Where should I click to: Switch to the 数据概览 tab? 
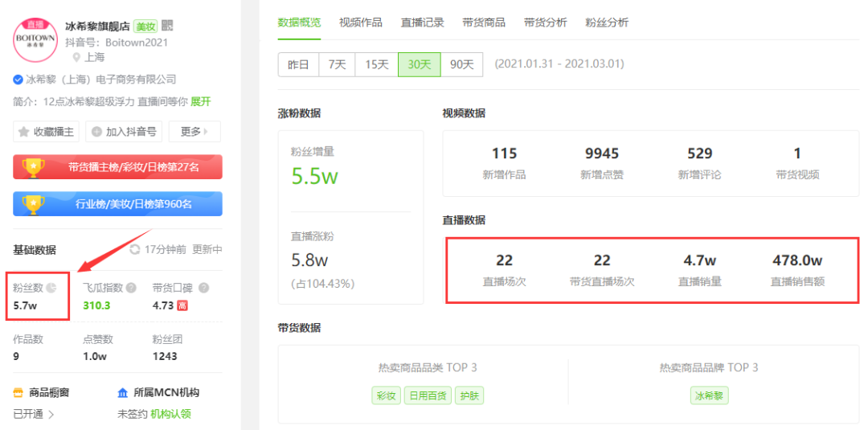pos(299,23)
